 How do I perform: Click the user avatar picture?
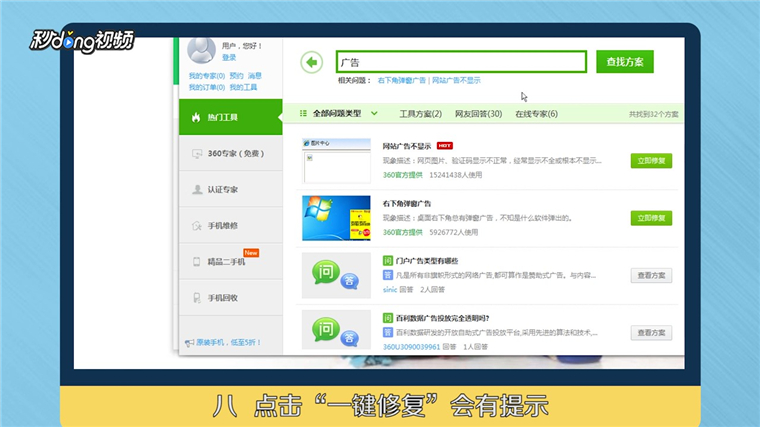tap(201, 50)
